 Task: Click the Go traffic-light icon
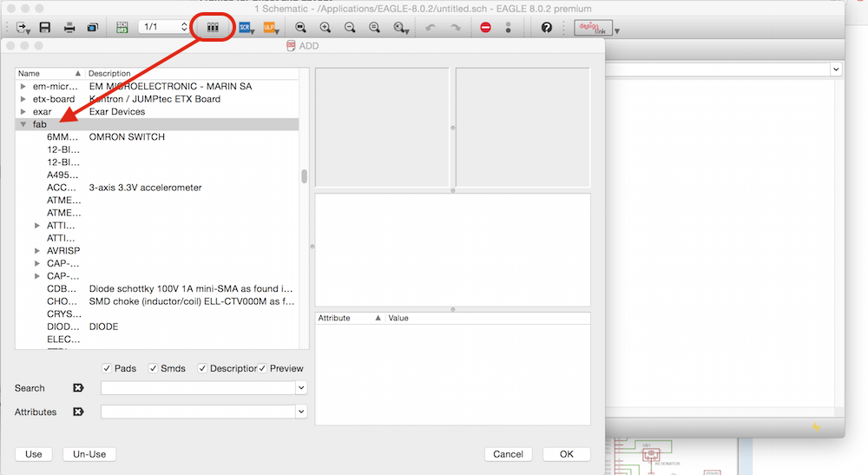pos(508,27)
